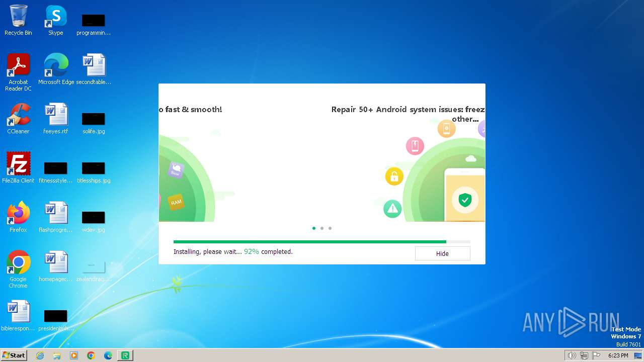644x362 pixels.
Task: Open the Action Center flag icon
Action: click(596, 355)
